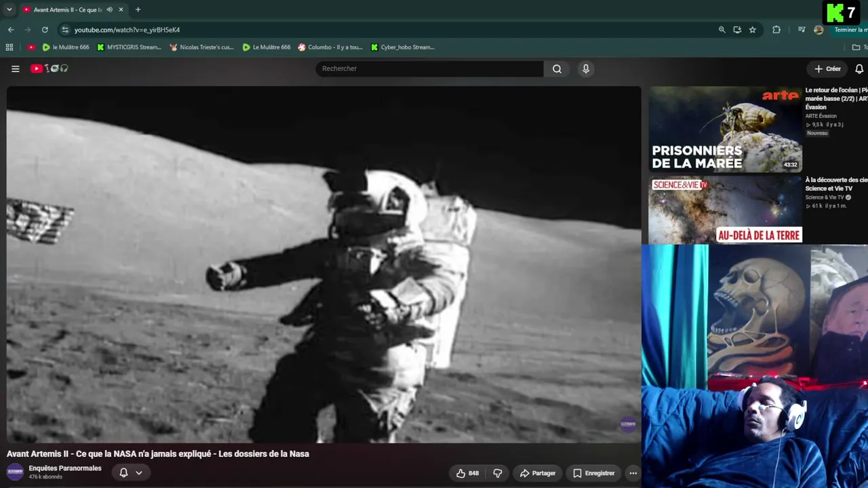Open the Columbo bookmark
This screenshot has height=488, width=868.
coord(330,47)
